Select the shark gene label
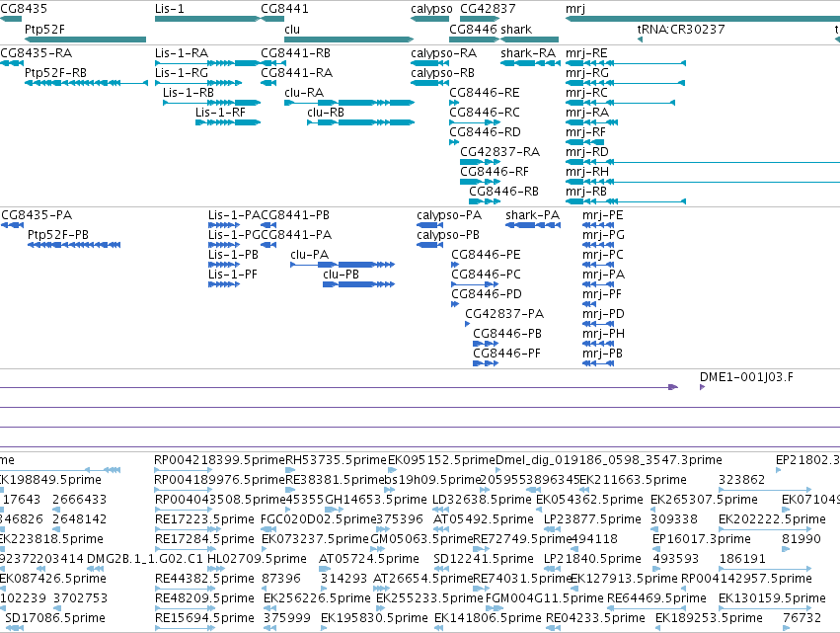 click(x=516, y=30)
